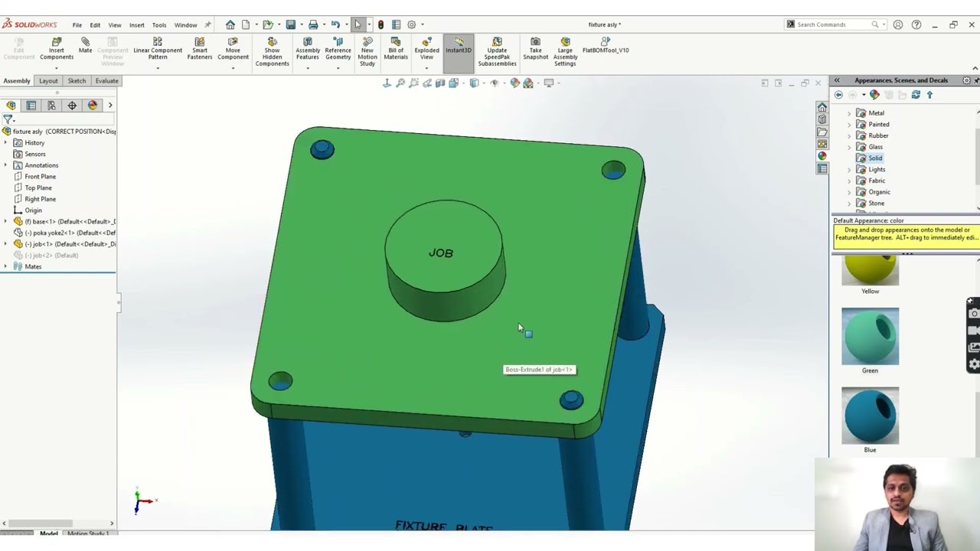Click the Edit Appearance icon in heads-up toolbar
This screenshot has height=551, width=980.
[x=514, y=83]
